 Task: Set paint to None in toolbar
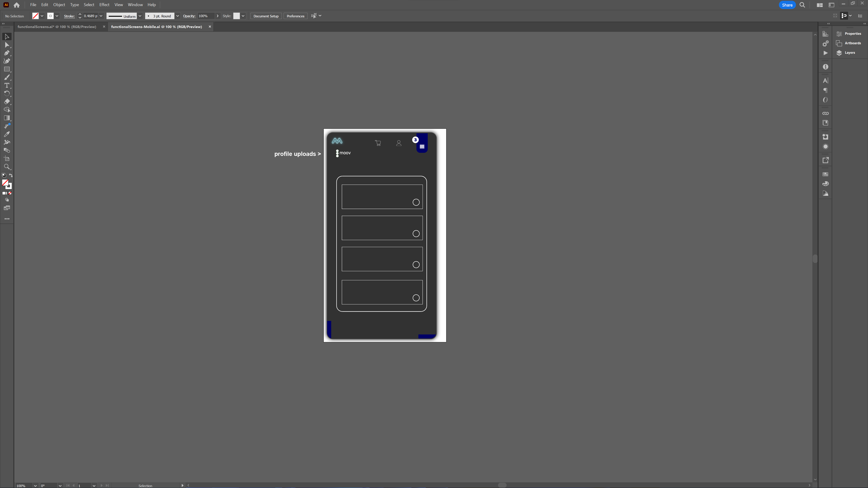[10, 193]
